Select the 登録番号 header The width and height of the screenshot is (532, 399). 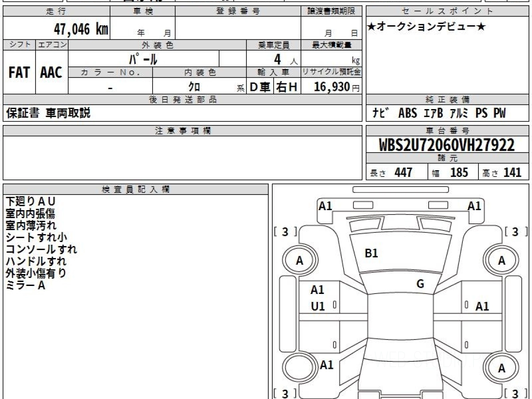pyautogui.click(x=238, y=12)
